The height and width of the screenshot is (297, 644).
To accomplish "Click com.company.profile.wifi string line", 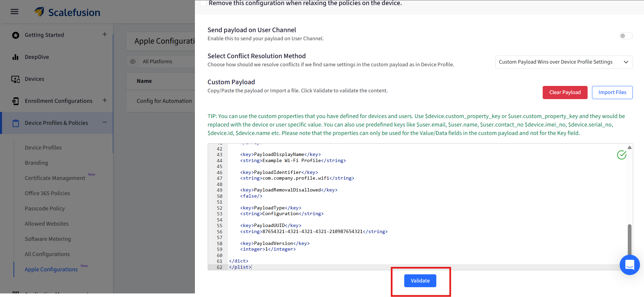I will 297,178.
